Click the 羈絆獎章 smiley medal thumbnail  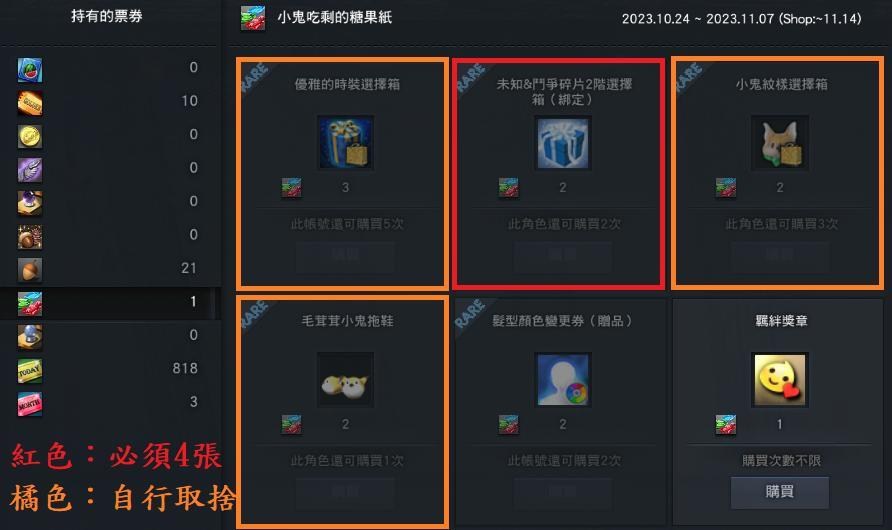tap(779, 379)
